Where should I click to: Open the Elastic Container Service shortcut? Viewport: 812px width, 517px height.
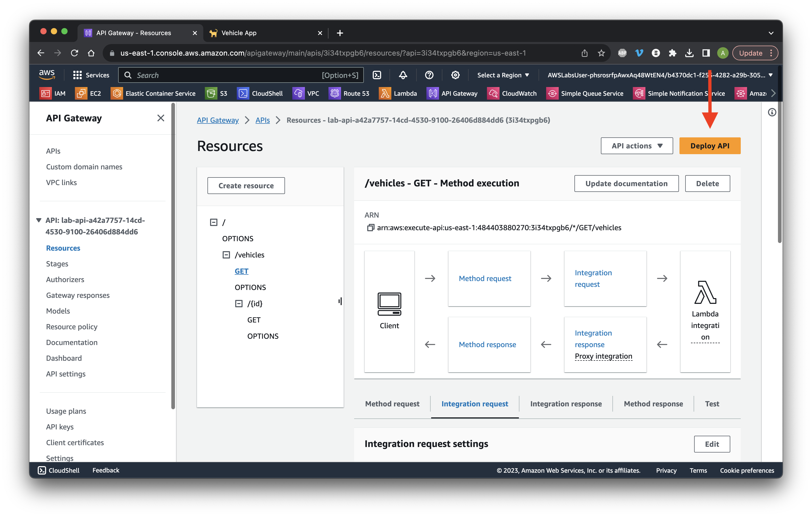[x=153, y=93]
